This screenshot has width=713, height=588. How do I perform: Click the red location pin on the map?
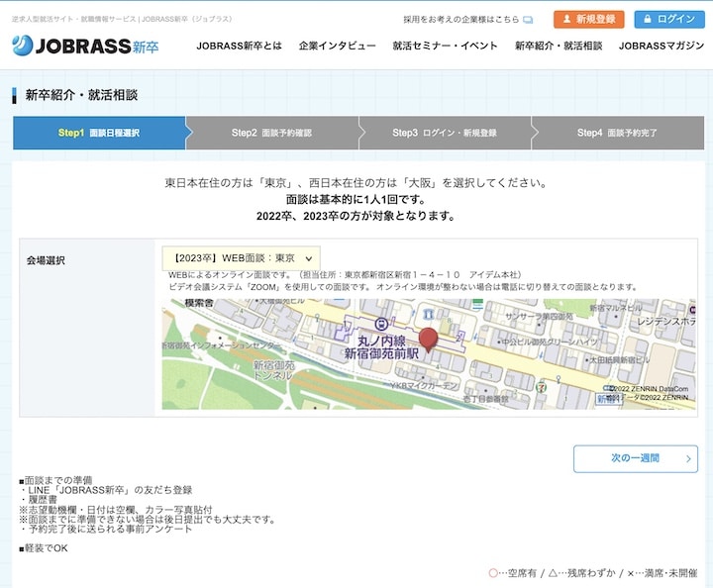point(428,340)
